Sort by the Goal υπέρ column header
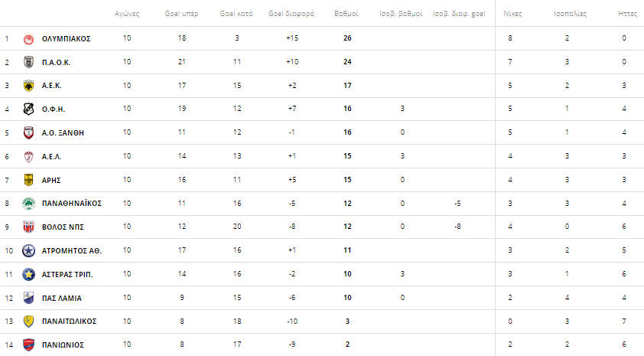 tap(181, 14)
